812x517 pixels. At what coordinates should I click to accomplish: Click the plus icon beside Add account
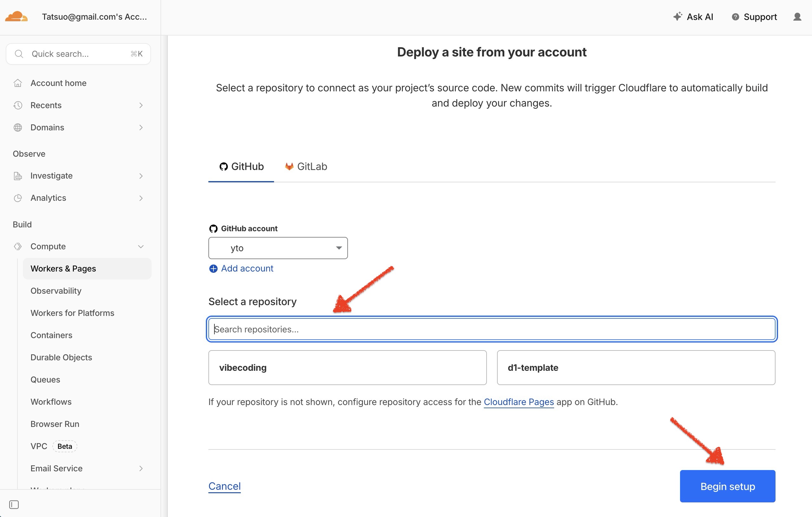click(x=213, y=268)
